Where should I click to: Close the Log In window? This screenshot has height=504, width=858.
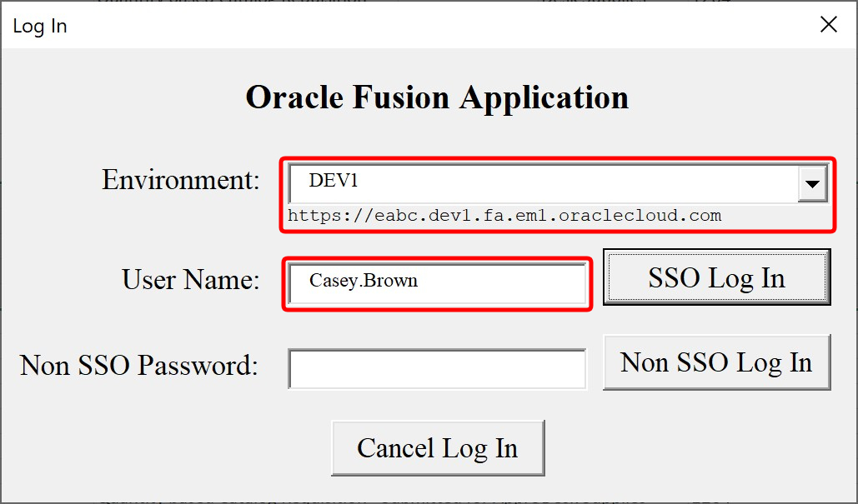(x=828, y=24)
